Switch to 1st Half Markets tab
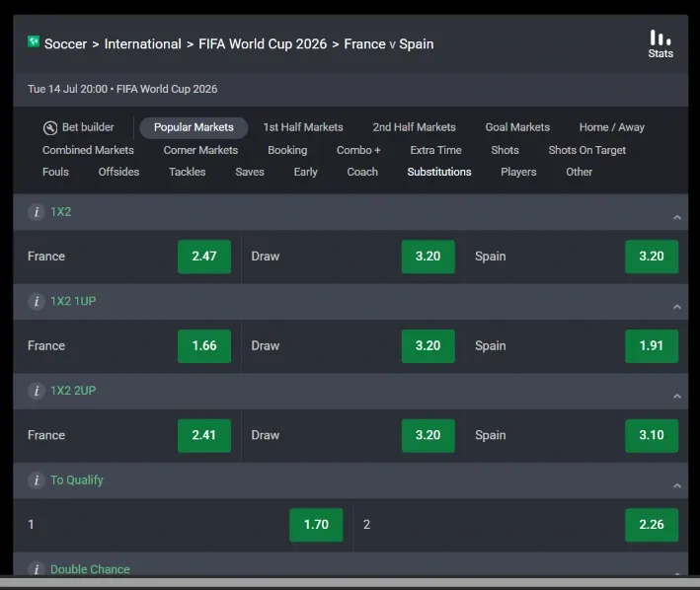The image size is (700, 590). (303, 127)
